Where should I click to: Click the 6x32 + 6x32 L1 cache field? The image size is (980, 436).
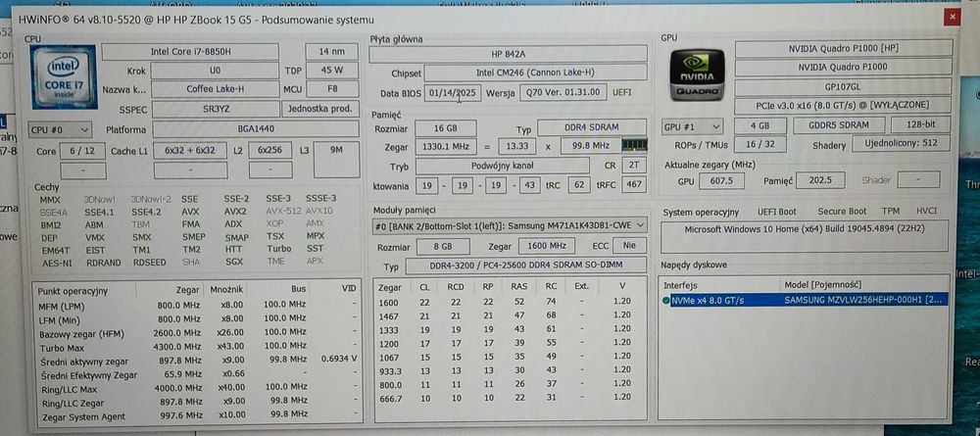coord(190,151)
